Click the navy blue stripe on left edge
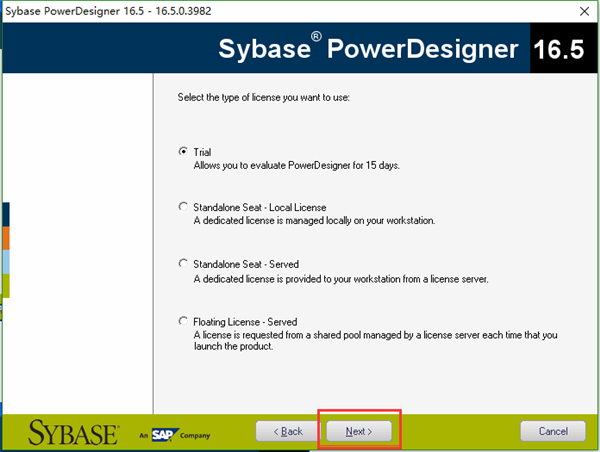The image size is (600, 452). click(x=6, y=214)
